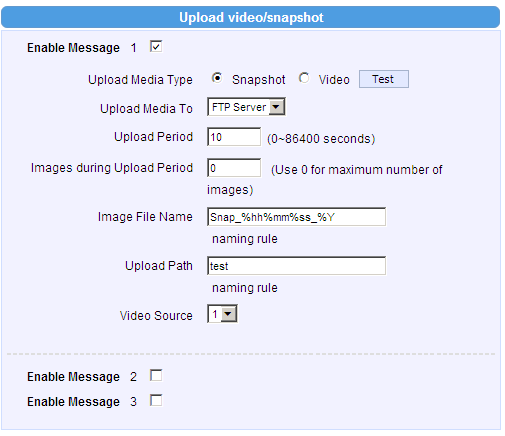Open naming rule link under Image File Name
This screenshot has height=436, width=505.
[245, 239]
